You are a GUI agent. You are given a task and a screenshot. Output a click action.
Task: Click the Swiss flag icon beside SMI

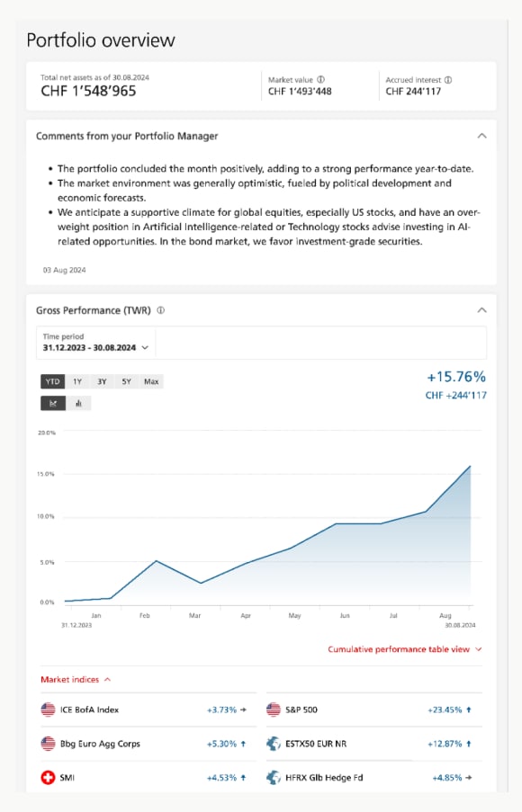coord(47,777)
